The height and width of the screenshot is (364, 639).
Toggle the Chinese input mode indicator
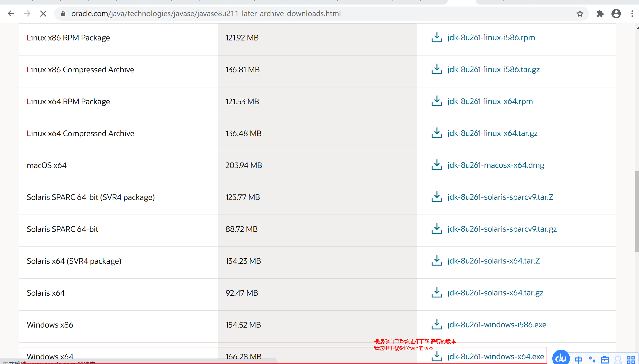click(578, 360)
